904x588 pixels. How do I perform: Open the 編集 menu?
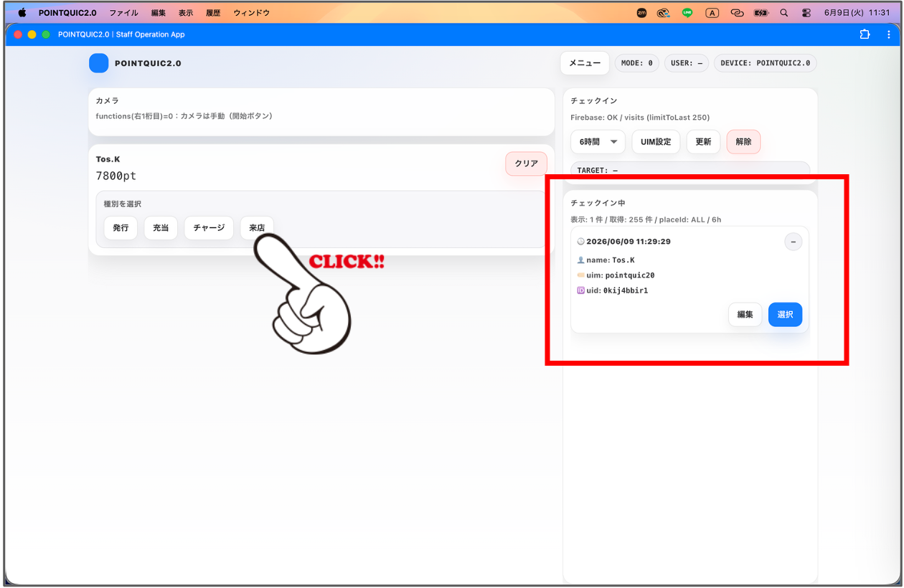pyautogui.click(x=159, y=13)
